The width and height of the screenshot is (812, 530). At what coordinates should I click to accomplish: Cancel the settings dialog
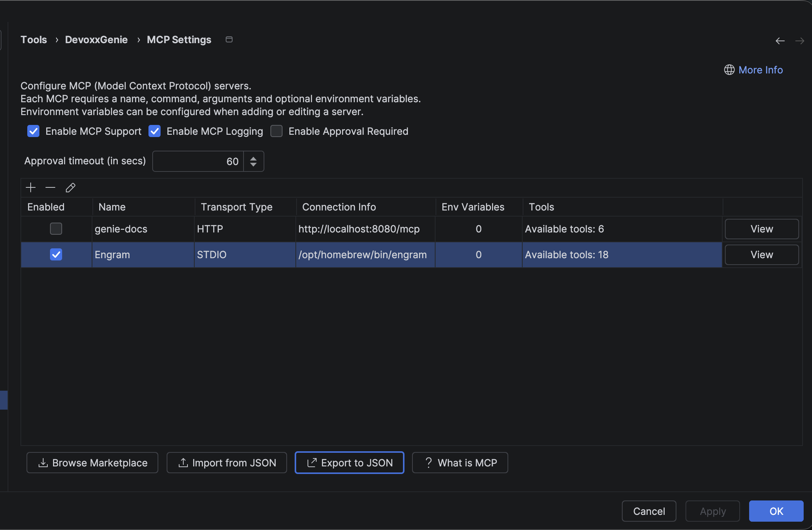tap(649, 511)
